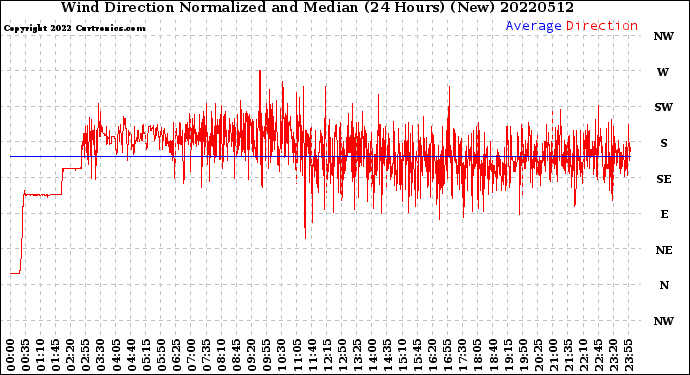Viewport: 690px width, 375px height.
Task: Click the 14:35 time axis label
Action: (x=387, y=355)
